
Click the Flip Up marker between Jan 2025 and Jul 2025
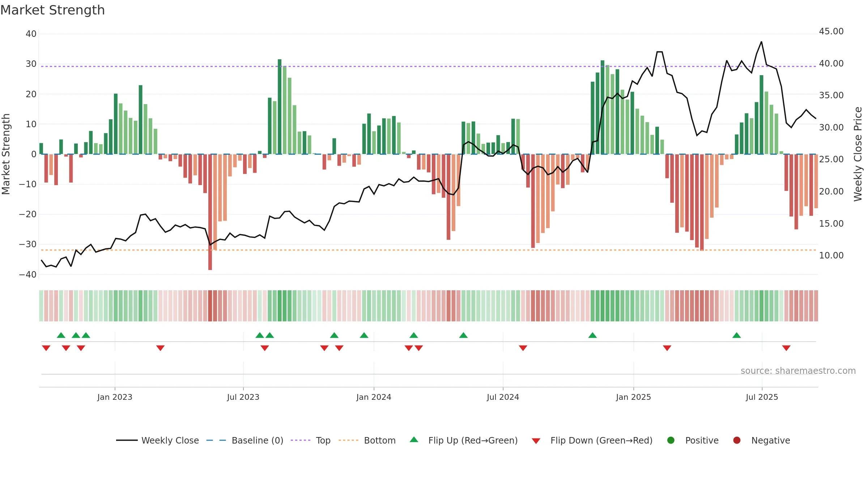737,335
